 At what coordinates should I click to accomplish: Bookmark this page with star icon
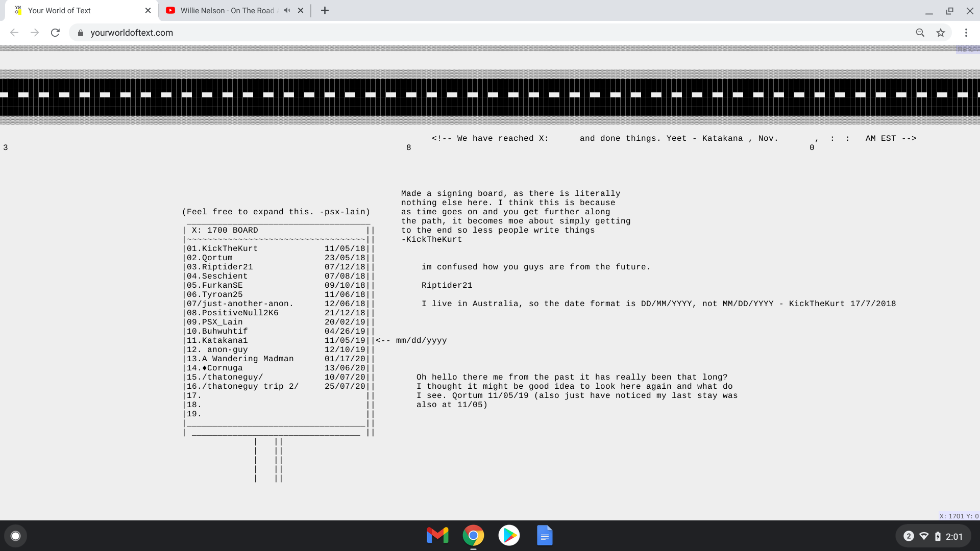(941, 33)
